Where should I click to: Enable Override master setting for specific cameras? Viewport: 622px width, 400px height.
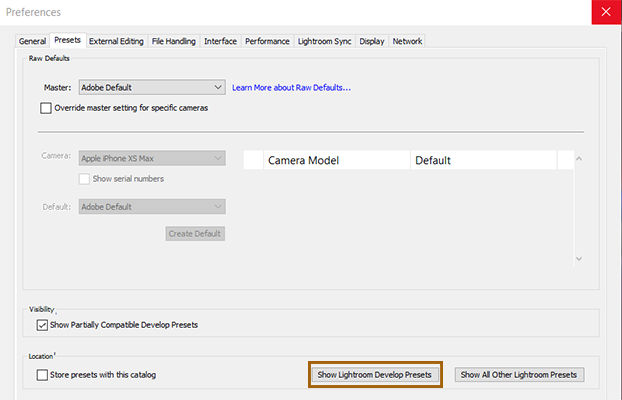(46, 108)
